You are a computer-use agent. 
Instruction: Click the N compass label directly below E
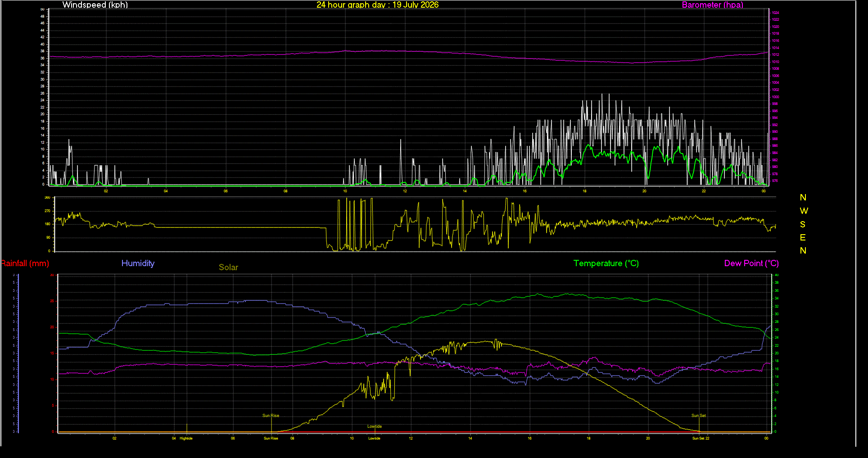point(803,250)
